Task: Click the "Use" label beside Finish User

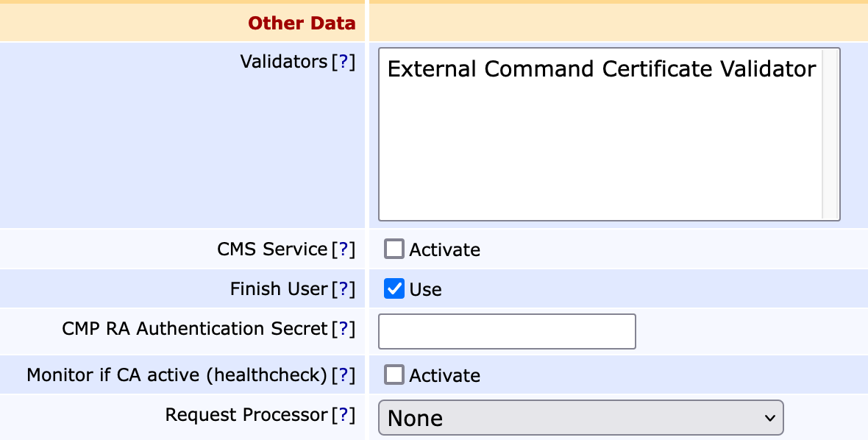Action: (425, 290)
